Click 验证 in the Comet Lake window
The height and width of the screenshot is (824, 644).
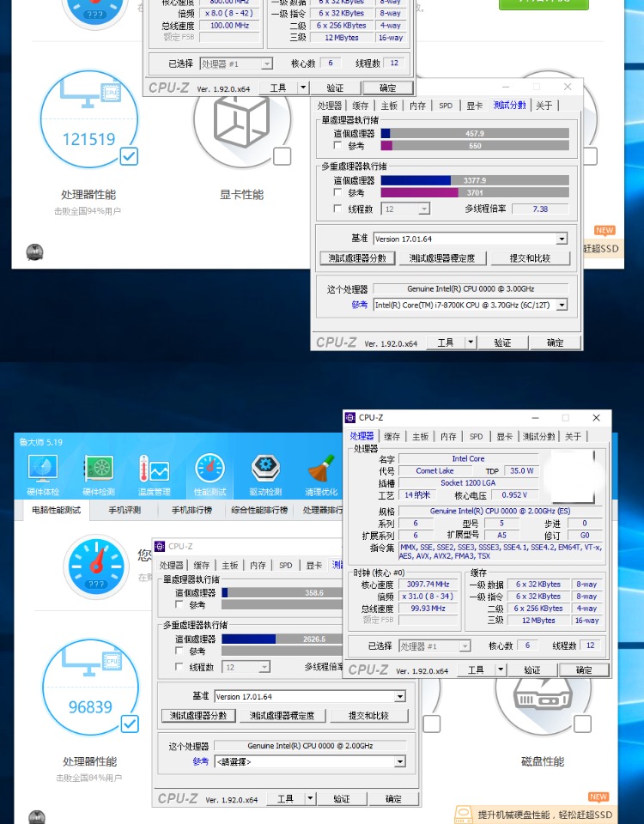coord(532,669)
